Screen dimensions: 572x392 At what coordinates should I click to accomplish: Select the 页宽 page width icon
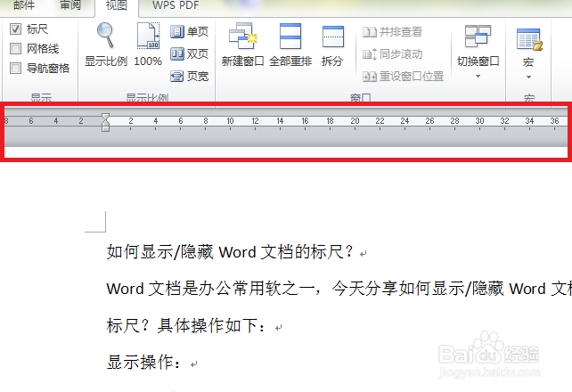tap(177, 77)
